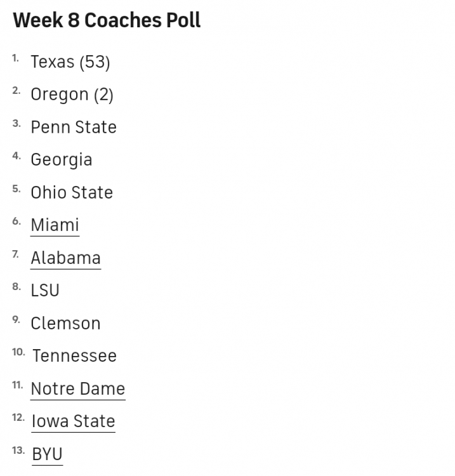Follow the Notre Dame link
Screen dimensions: 455x476
pos(78,389)
